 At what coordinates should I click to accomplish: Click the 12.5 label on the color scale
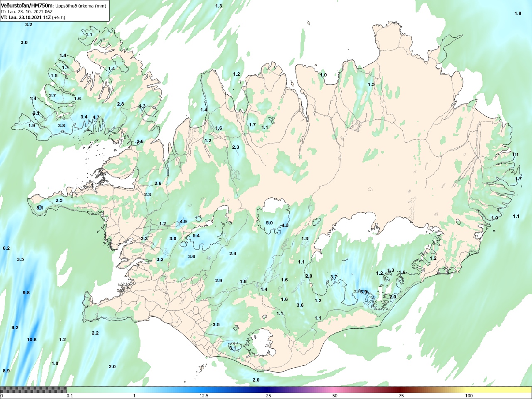coord(204,396)
